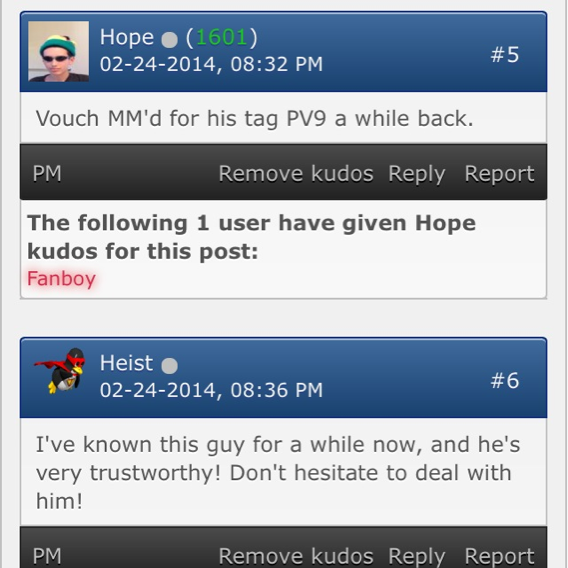Open Heist's username profile link

click(126, 363)
